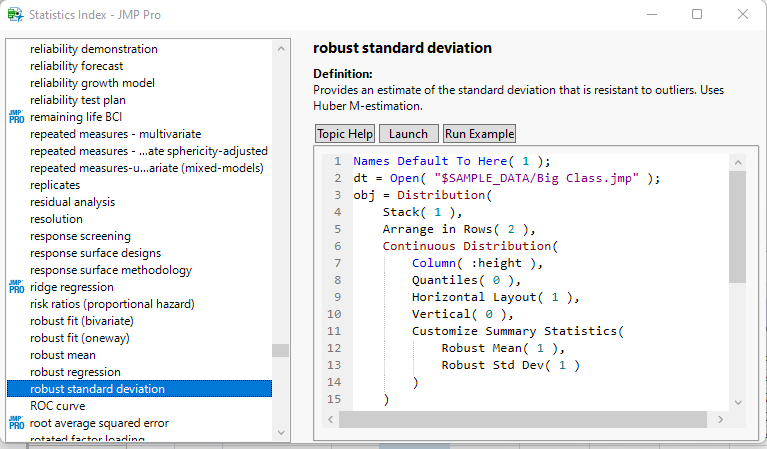The image size is (767, 449).
Task: Click line 1 Names Default To Here code
Action: click(451, 161)
